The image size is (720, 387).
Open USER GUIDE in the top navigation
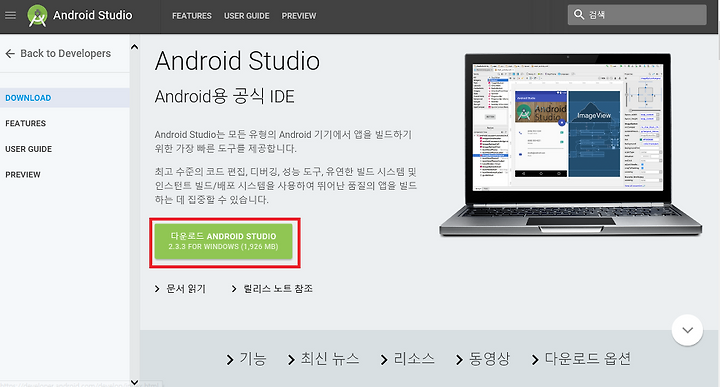tap(247, 16)
